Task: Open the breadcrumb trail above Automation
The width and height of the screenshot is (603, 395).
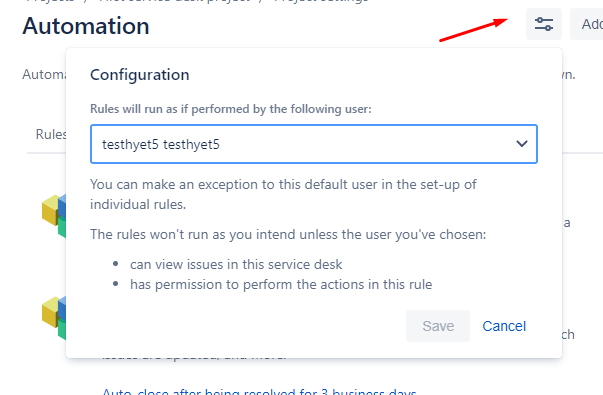Action: (x=196, y=2)
